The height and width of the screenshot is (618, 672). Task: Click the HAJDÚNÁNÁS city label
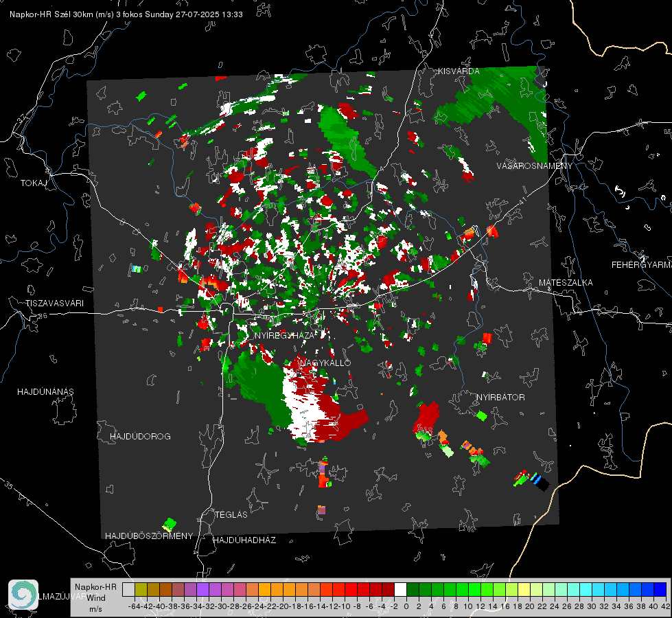(x=45, y=391)
